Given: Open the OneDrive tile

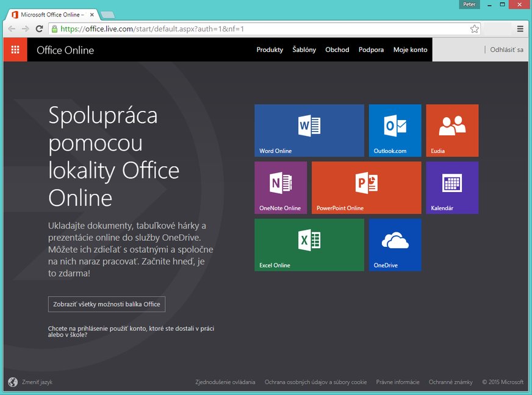Looking at the screenshot, I should (x=395, y=245).
